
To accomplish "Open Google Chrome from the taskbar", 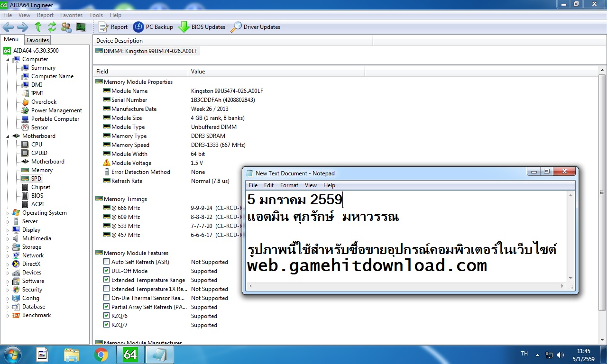I will tap(101, 355).
